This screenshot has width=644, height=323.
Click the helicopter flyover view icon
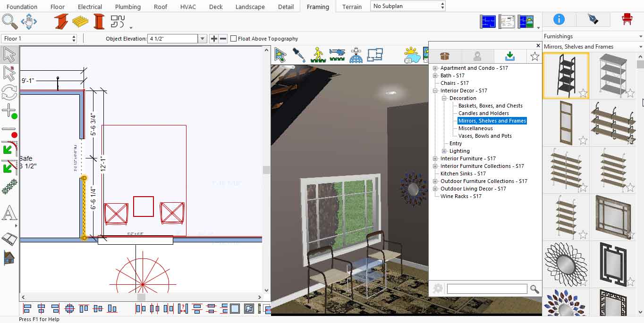click(x=337, y=55)
